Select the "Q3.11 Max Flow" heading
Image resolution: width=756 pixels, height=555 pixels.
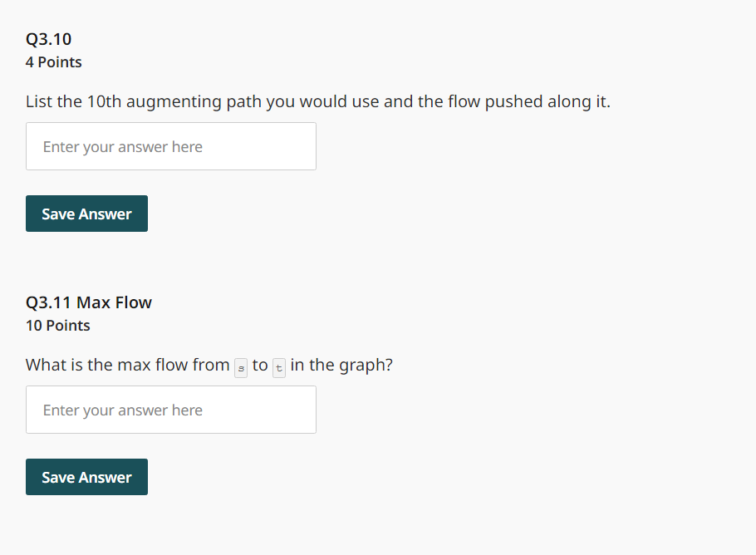89,302
